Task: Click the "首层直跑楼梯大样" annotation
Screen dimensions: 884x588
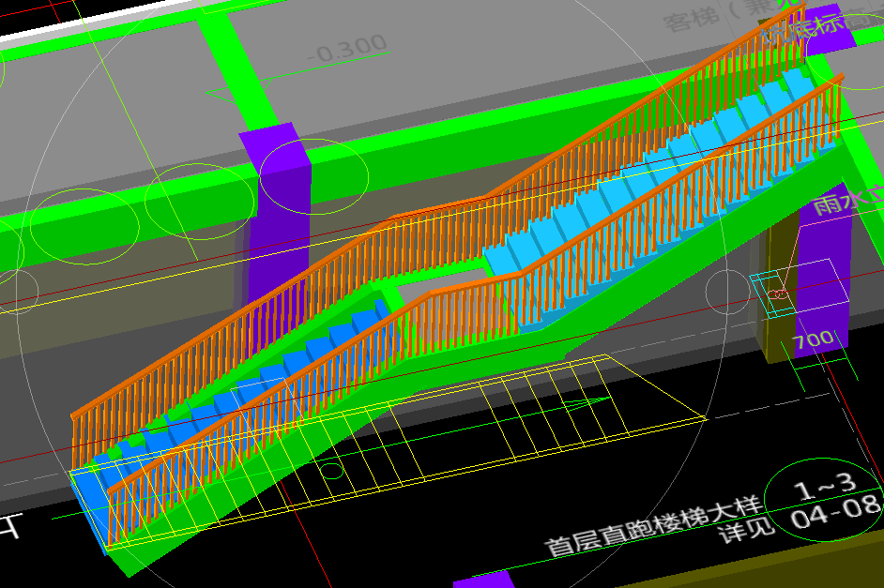Action: point(654,527)
